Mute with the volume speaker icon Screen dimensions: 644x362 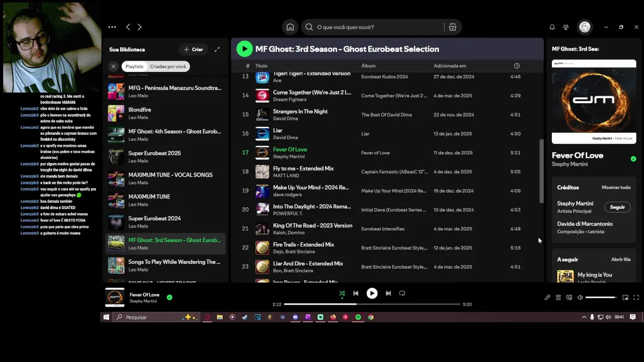[580, 298]
